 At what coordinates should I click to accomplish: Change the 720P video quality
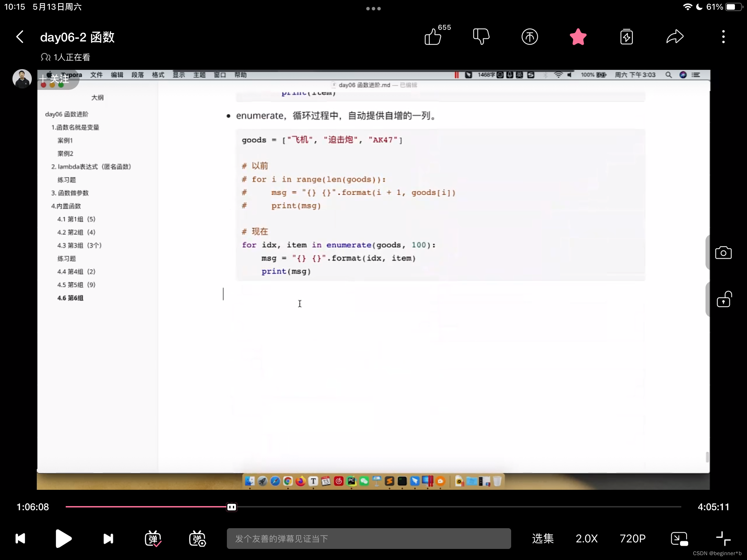tap(633, 538)
